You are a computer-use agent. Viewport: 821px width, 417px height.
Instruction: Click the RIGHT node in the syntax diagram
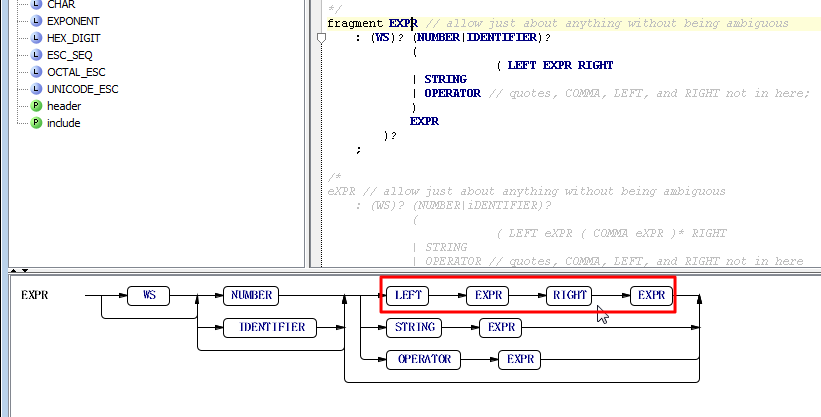coord(569,295)
